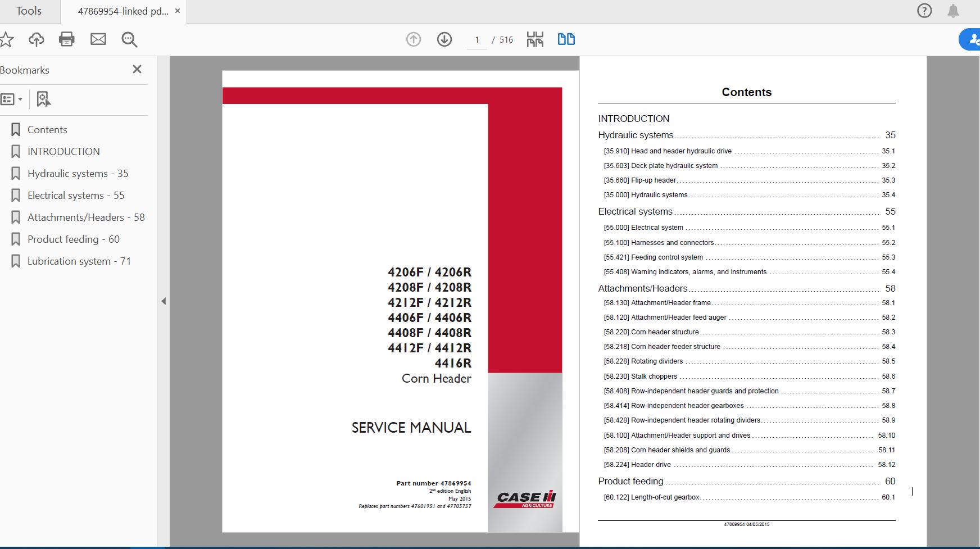
Task: Open [58.428] header rotating dividers entry
Action: pyautogui.click(x=750, y=420)
